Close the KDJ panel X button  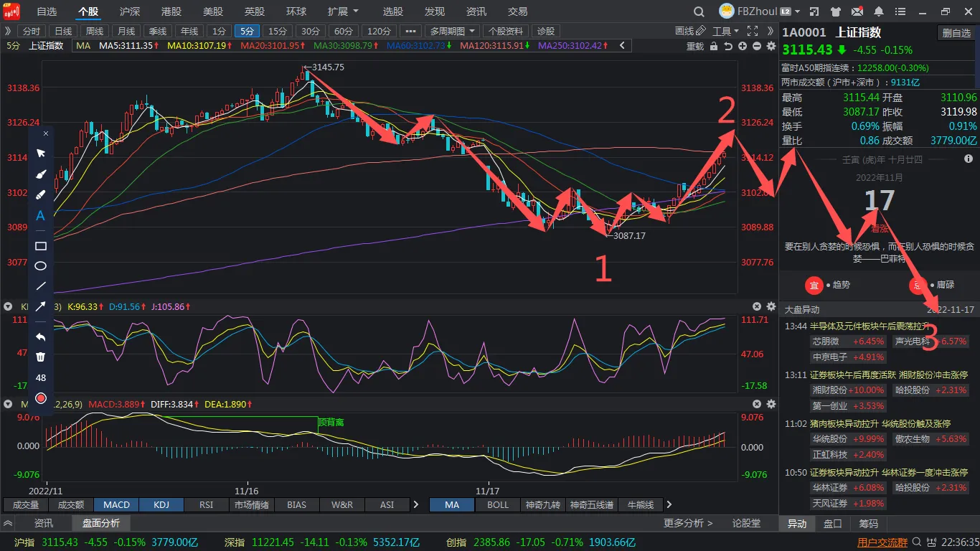pos(757,306)
